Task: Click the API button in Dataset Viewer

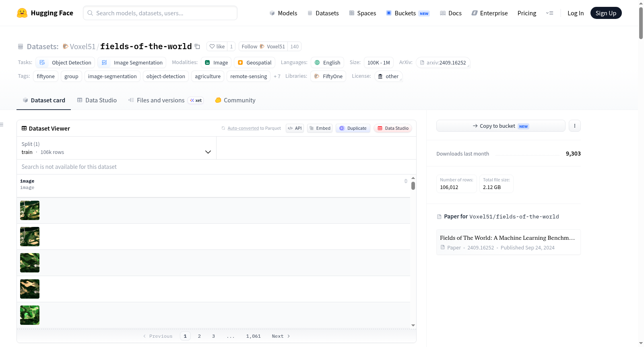Action: pos(295,128)
